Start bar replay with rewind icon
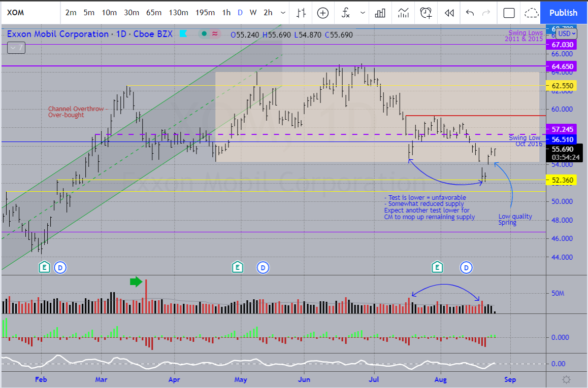 (449, 13)
